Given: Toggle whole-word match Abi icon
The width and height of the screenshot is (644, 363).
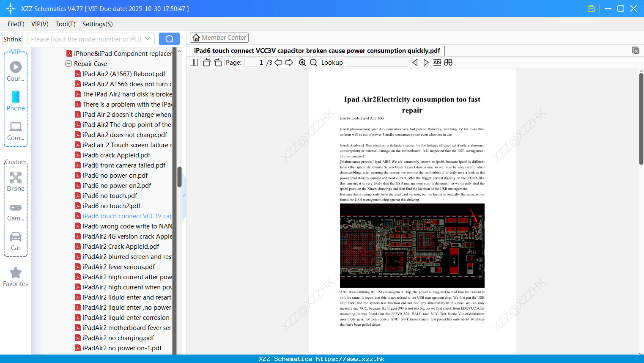Looking at the screenshot, I should 437,63.
